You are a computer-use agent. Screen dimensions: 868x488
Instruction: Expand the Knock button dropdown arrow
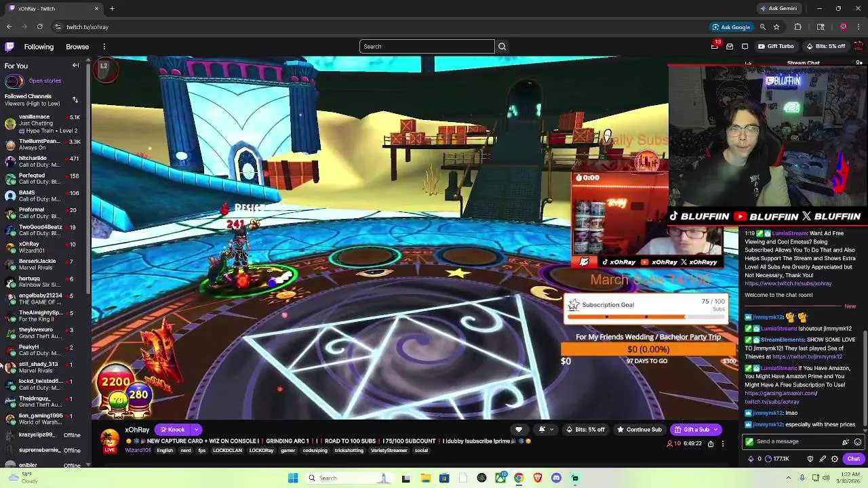point(196,429)
